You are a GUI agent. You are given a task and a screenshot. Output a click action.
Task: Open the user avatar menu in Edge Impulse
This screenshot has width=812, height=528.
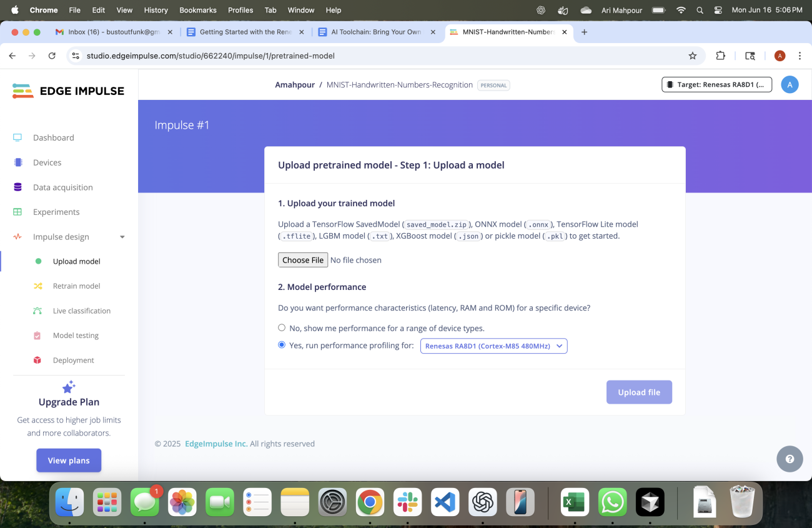(x=790, y=84)
